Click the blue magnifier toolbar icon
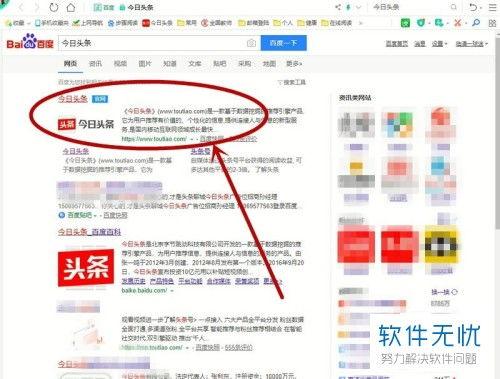 (476, 23)
